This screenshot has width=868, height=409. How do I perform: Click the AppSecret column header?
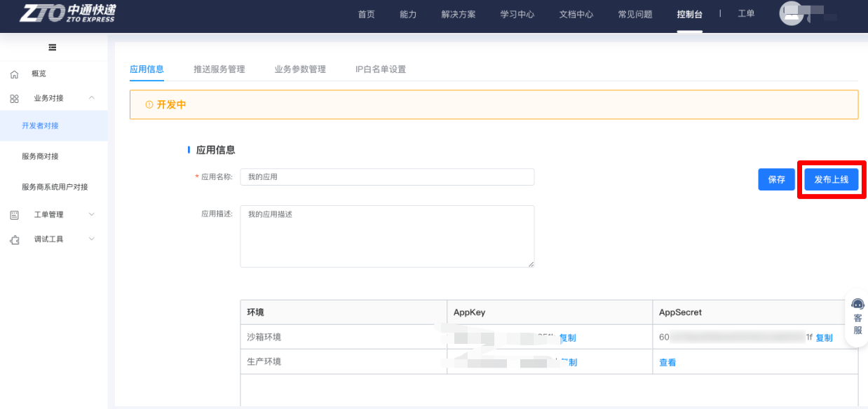coord(755,312)
